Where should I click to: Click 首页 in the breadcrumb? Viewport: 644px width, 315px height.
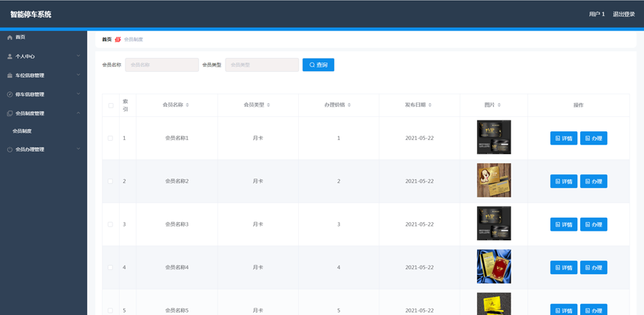point(107,39)
